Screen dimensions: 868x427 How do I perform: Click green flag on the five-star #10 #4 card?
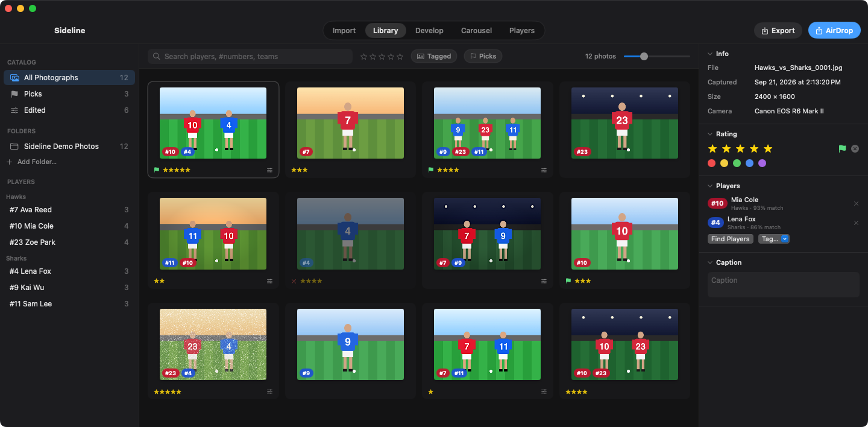[157, 170]
